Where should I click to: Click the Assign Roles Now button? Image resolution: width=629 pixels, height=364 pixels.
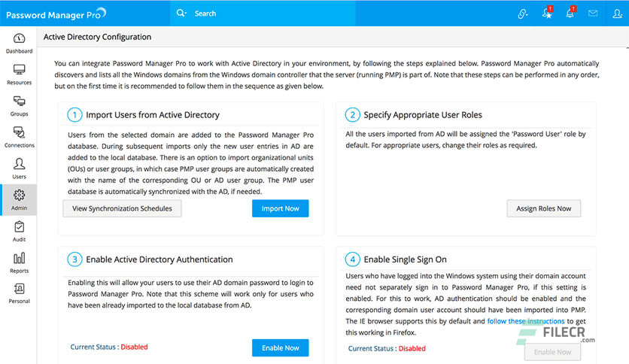point(543,208)
